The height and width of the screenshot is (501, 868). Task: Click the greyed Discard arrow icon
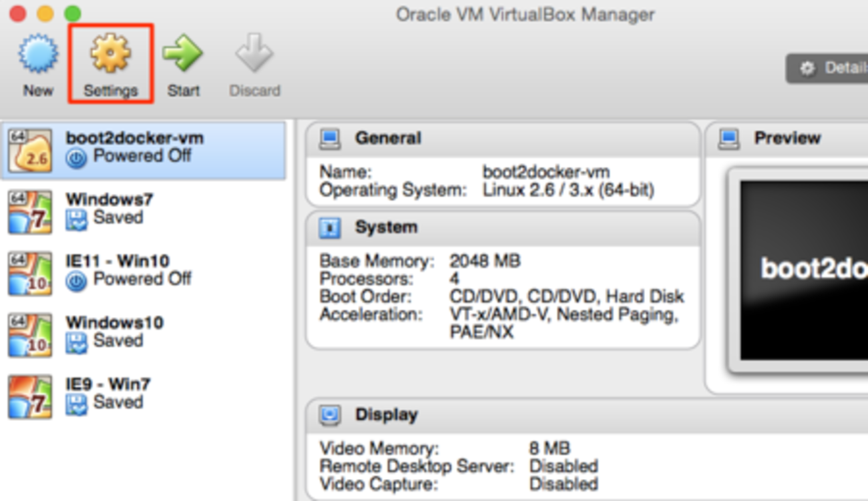[254, 53]
